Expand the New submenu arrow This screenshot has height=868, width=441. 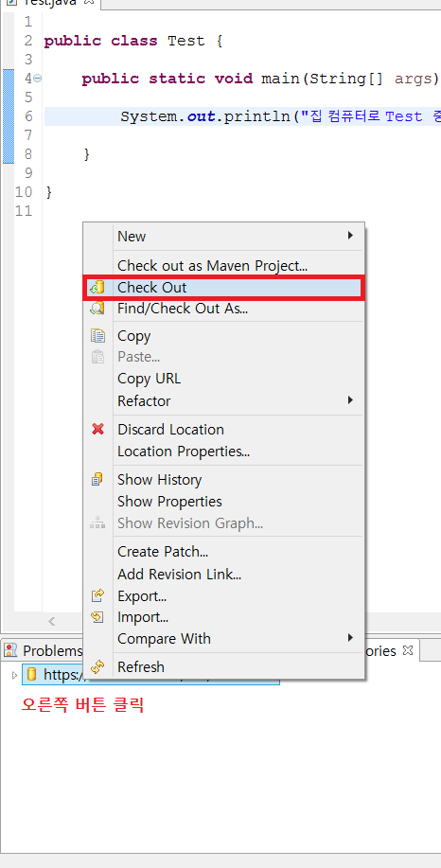[350, 236]
